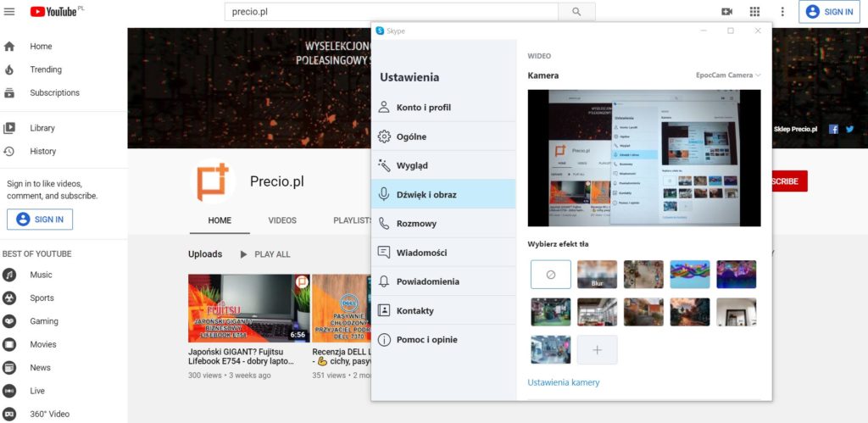
Task: Click Sklep Precio.pl banner link
Action: point(795,129)
